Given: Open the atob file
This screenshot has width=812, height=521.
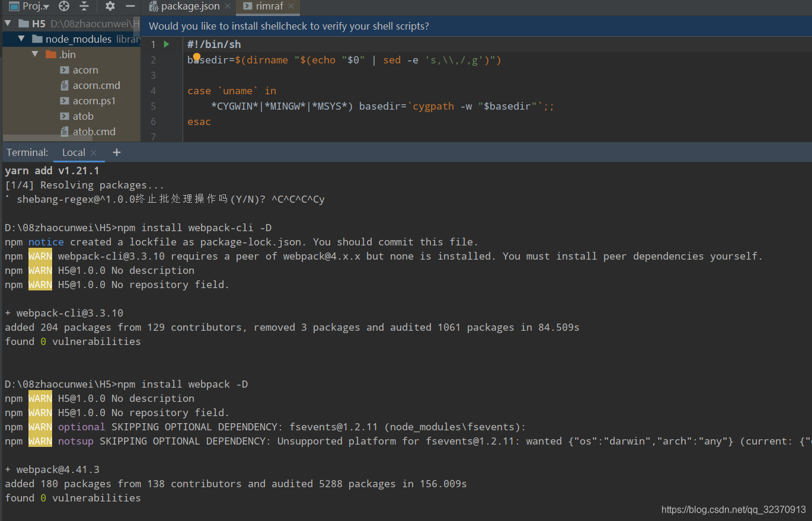Looking at the screenshot, I should 84,116.
